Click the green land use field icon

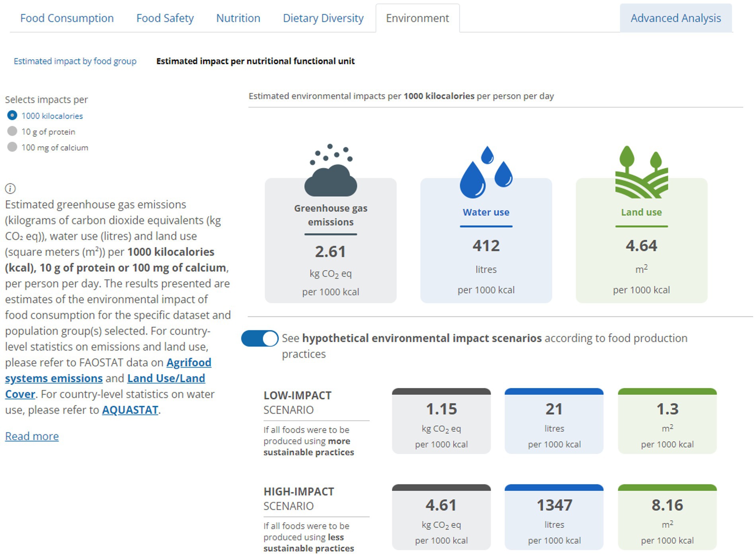[641, 172]
